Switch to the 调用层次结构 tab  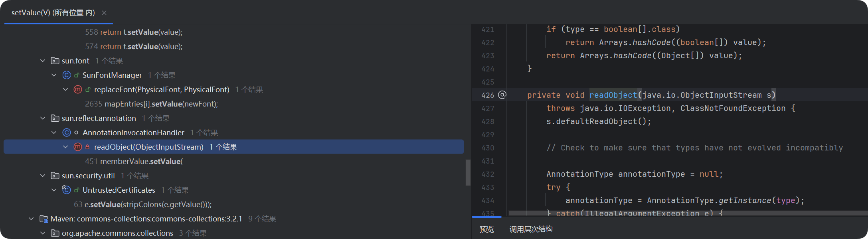point(531,229)
